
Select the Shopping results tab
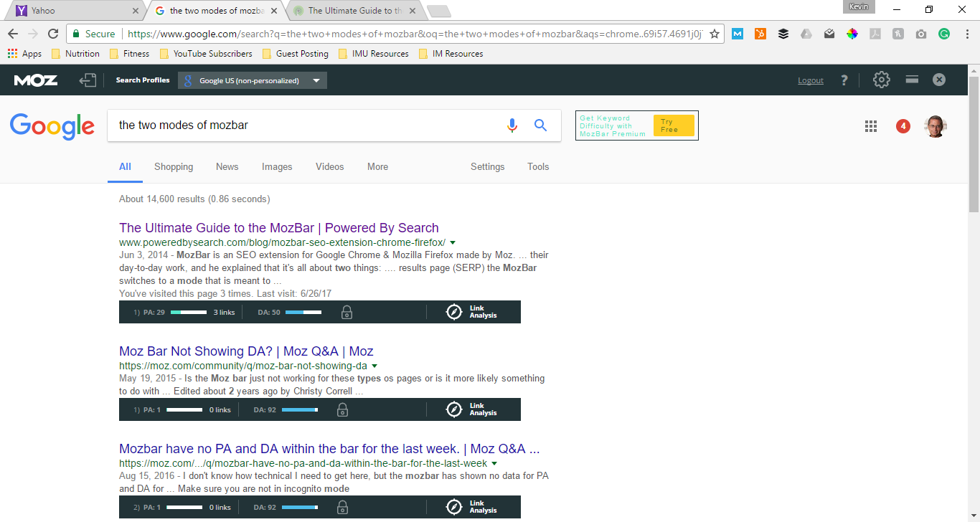tap(174, 166)
